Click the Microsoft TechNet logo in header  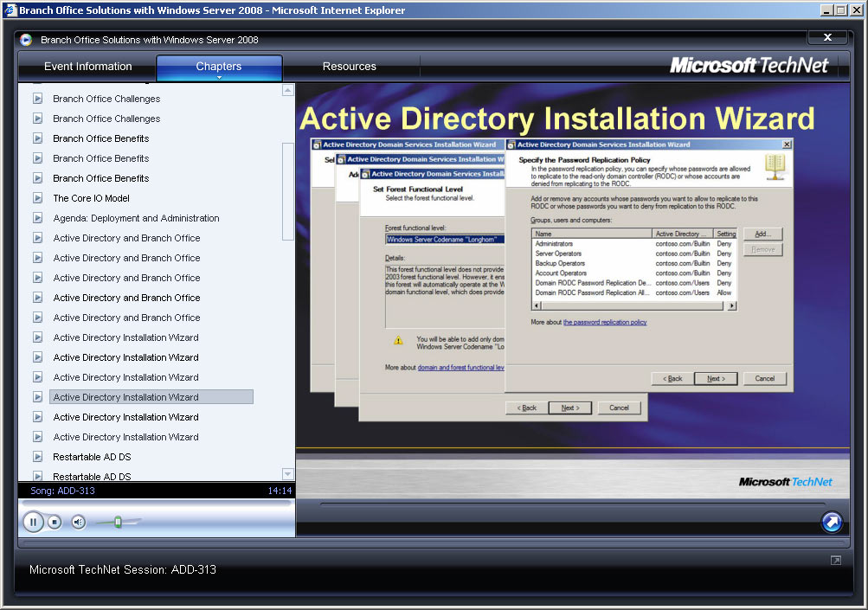pyautogui.click(x=749, y=65)
